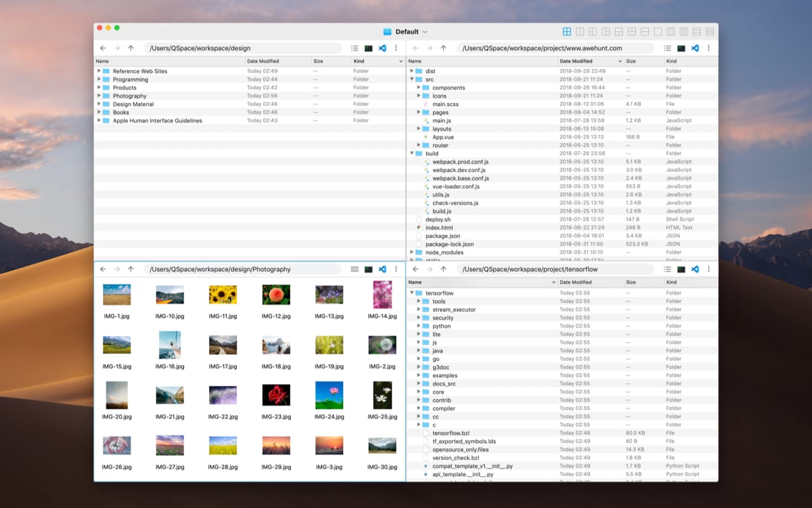The image size is (812, 508).
Task: Expand the components folder
Action: click(x=419, y=87)
